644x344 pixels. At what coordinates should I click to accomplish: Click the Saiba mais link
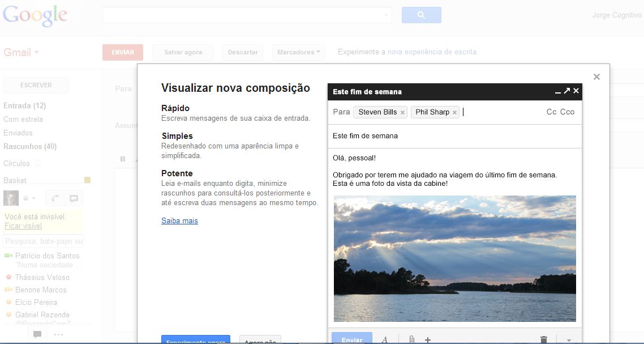click(179, 221)
